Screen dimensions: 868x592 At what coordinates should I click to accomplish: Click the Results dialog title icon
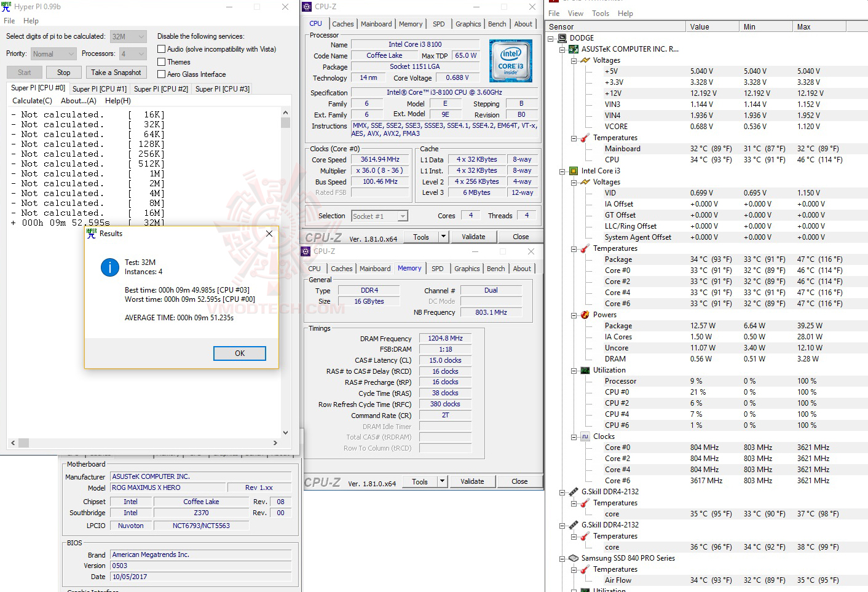92,234
